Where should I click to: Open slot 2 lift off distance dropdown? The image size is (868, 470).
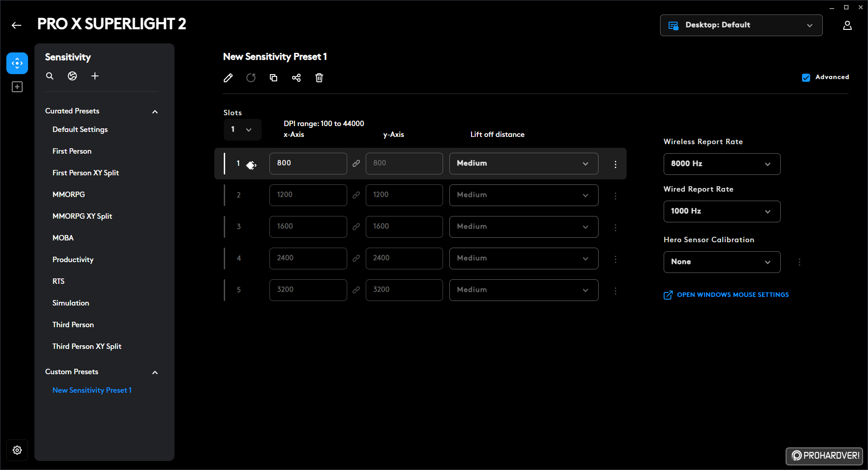[524, 195]
